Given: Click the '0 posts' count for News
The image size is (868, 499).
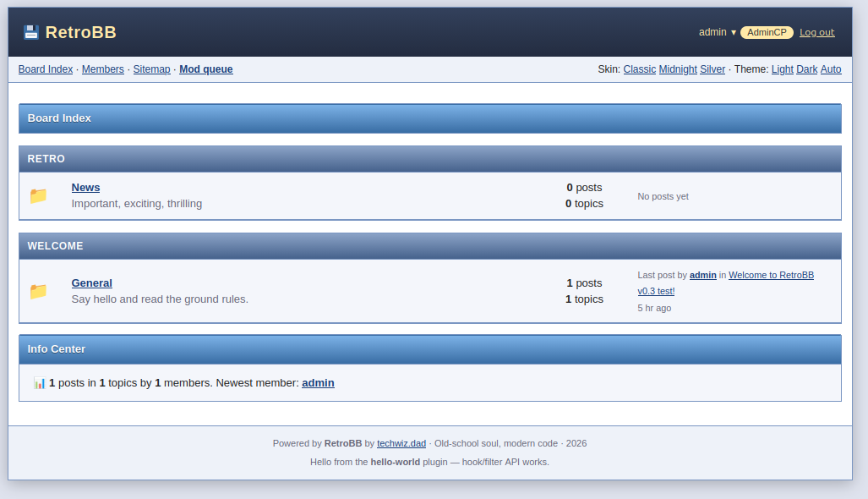Looking at the screenshot, I should click(x=584, y=188).
